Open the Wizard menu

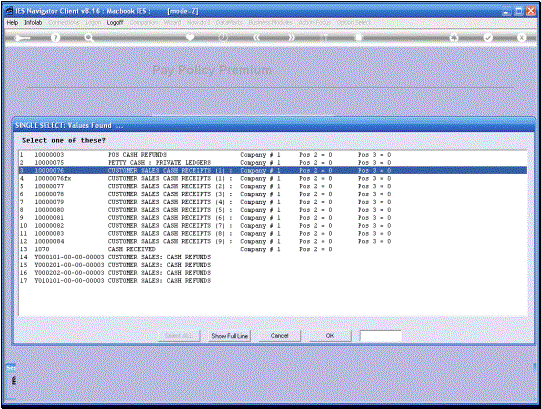(172, 22)
